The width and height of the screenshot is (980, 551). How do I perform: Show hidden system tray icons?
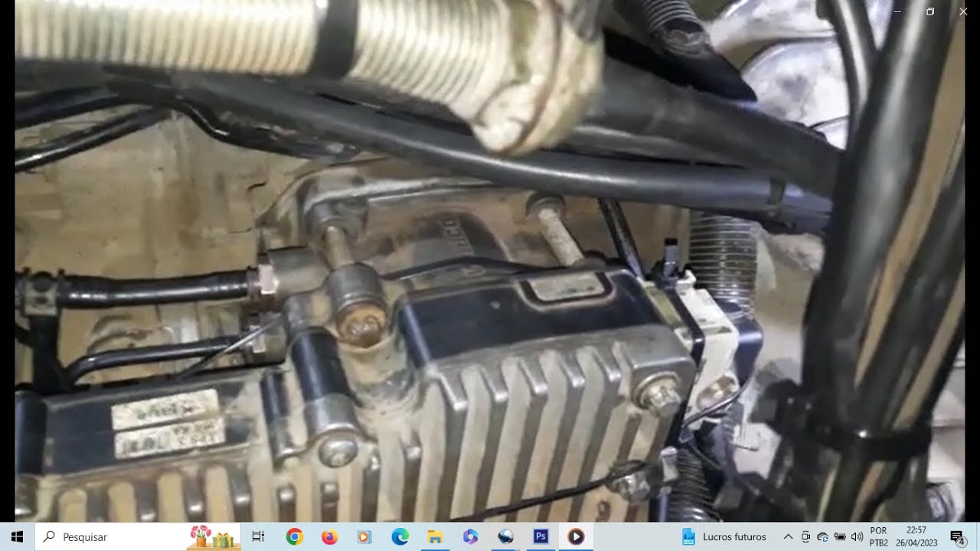788,536
